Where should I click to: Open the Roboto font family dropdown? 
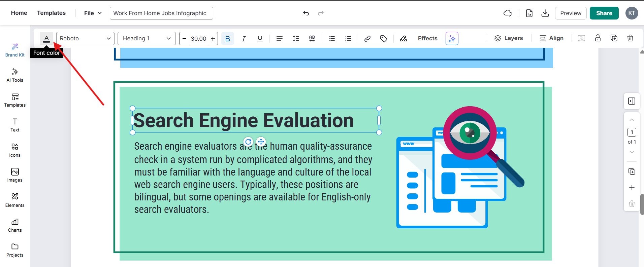tap(85, 38)
